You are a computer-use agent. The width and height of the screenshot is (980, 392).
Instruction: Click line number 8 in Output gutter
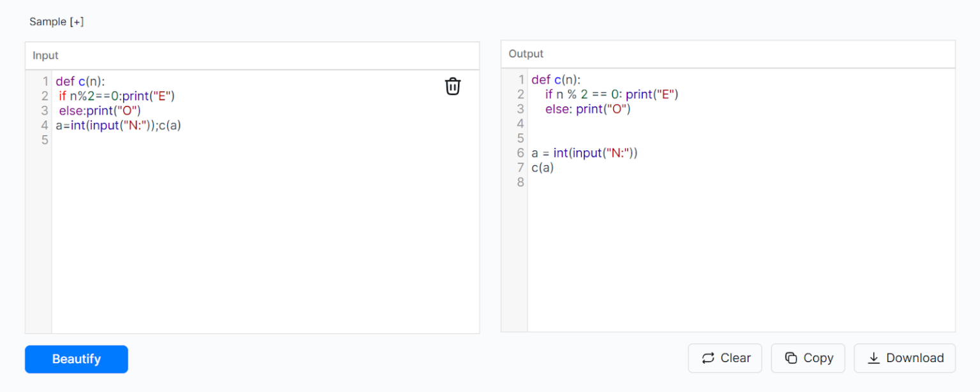[521, 182]
